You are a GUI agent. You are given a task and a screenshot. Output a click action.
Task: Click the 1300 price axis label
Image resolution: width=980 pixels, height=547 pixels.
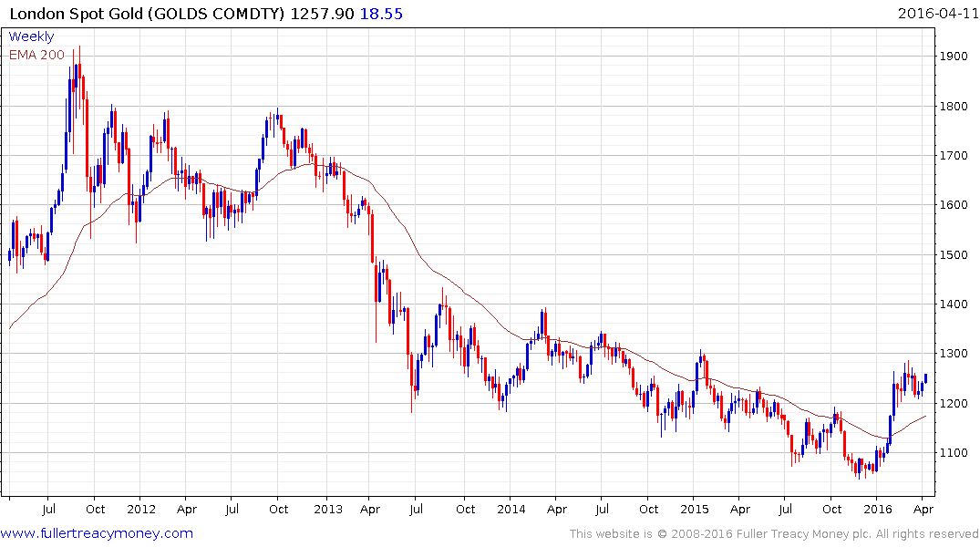954,354
